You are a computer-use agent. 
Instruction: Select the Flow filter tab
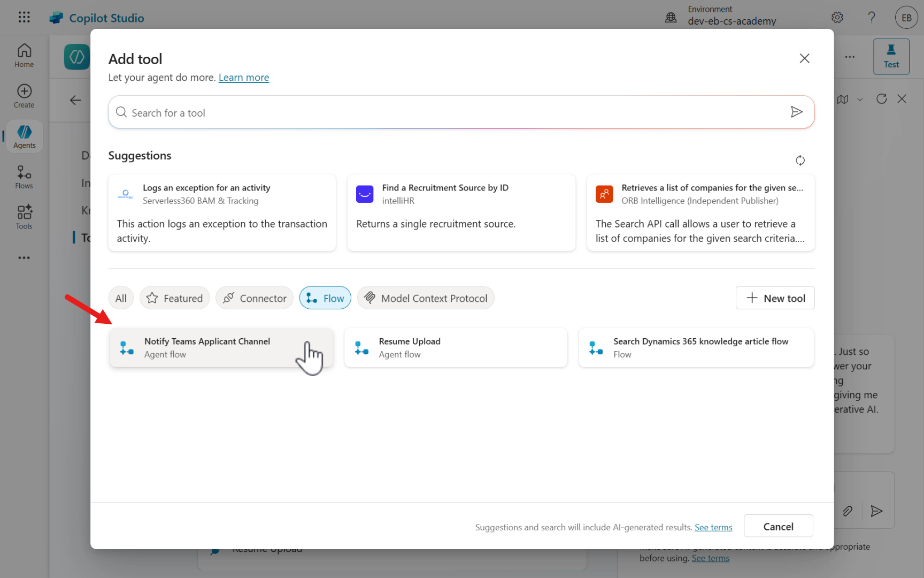click(325, 298)
